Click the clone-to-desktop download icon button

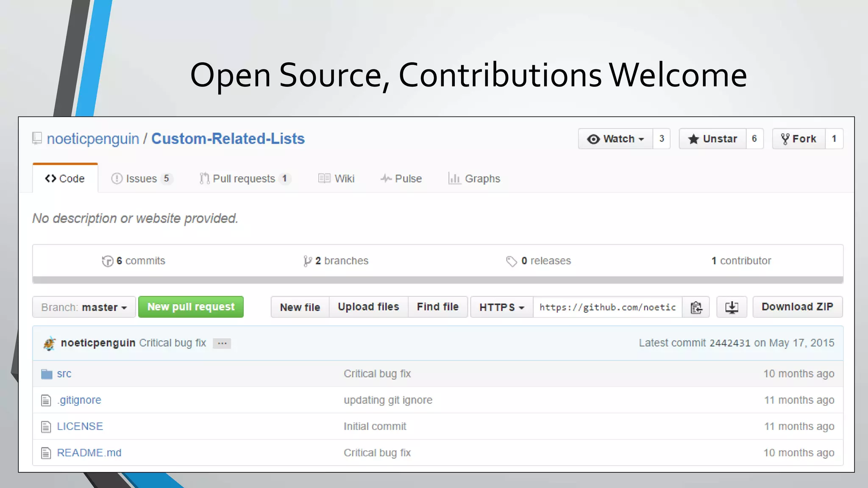732,307
